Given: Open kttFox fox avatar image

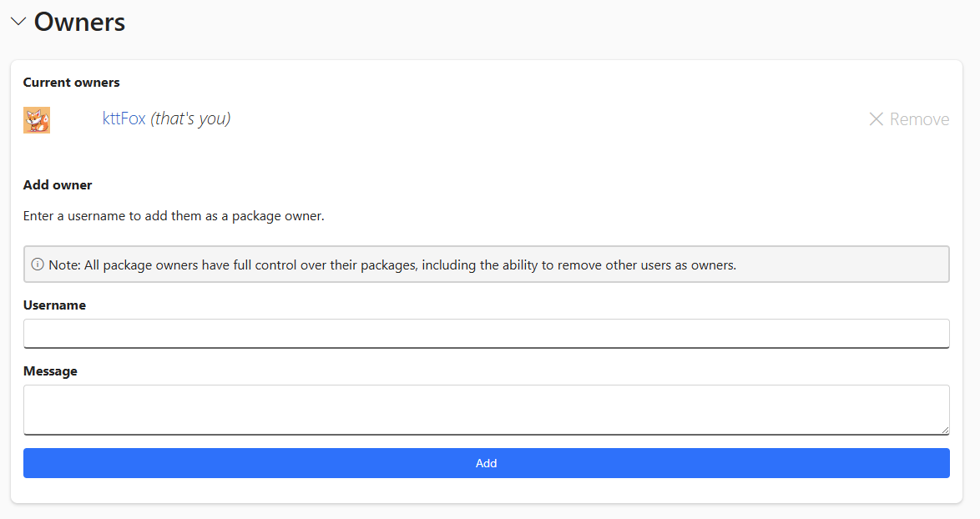Looking at the screenshot, I should point(37,120).
